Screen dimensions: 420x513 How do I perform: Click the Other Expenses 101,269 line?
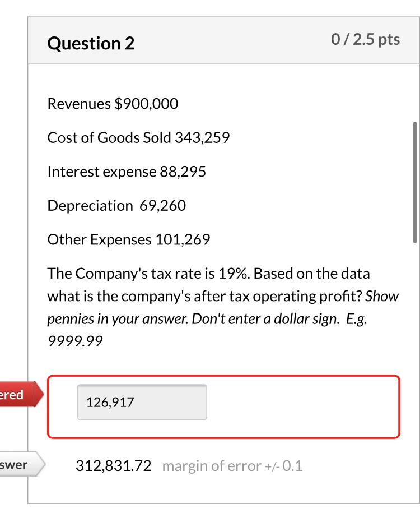click(x=129, y=239)
